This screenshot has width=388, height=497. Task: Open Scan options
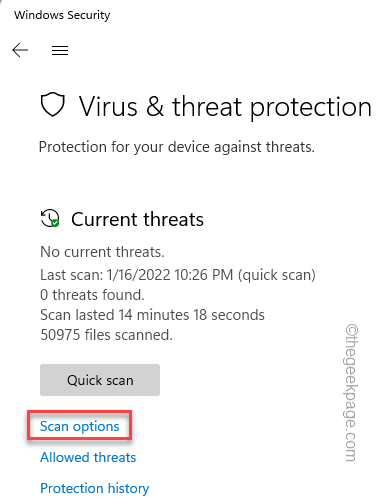pyautogui.click(x=80, y=426)
